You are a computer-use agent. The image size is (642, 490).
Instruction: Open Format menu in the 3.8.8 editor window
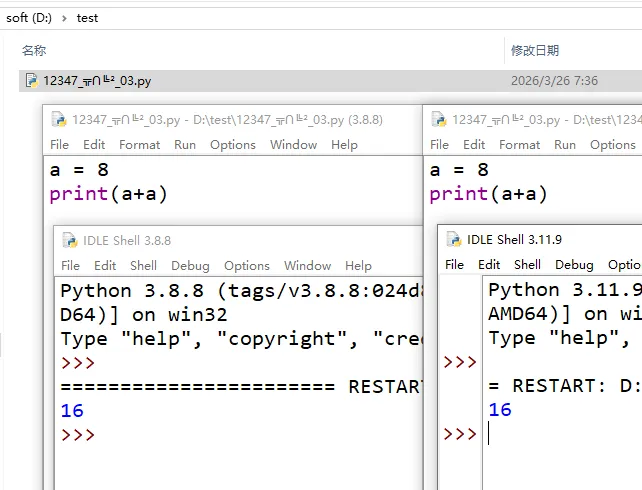(140, 144)
